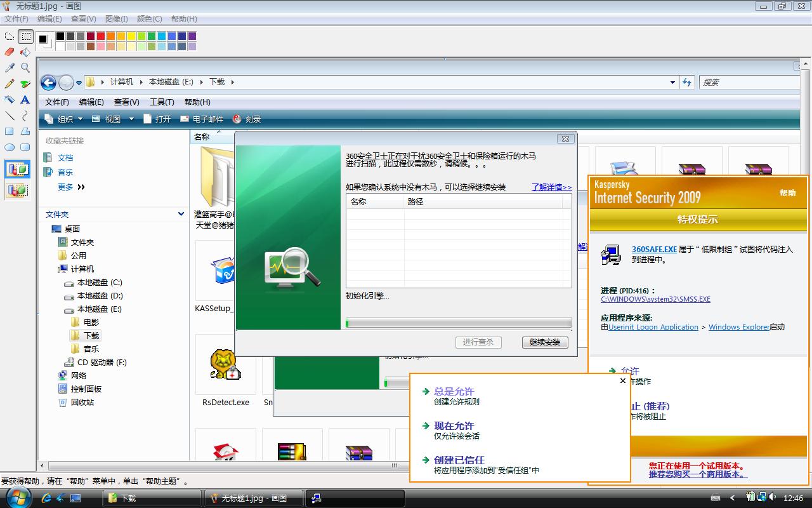Click the 继续安装 button in 360 dialog
Screen dimensions: 812x508
(x=545, y=342)
